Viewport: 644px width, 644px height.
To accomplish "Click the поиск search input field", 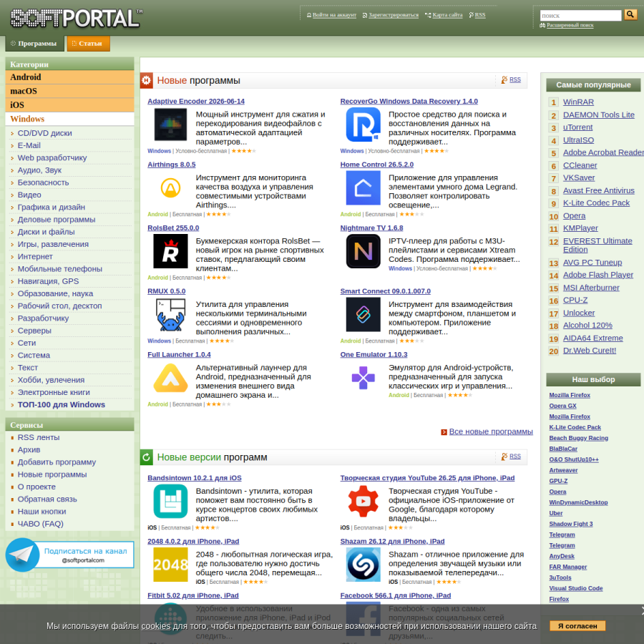I will click(581, 16).
